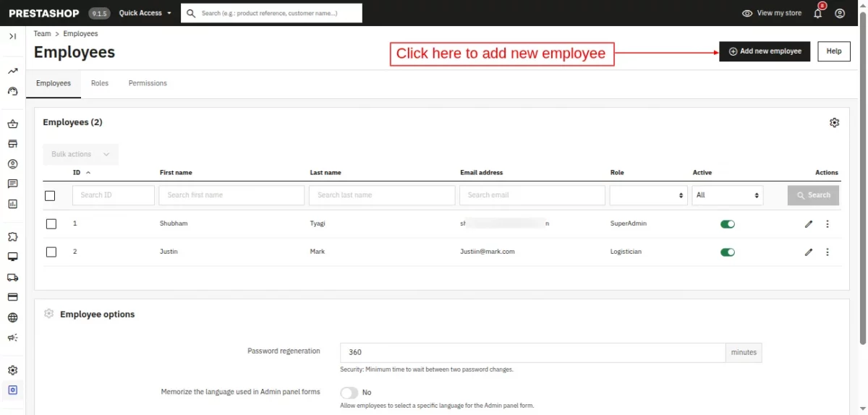Sort by ID column header
Image resolution: width=868 pixels, height=415 pixels.
(82, 173)
